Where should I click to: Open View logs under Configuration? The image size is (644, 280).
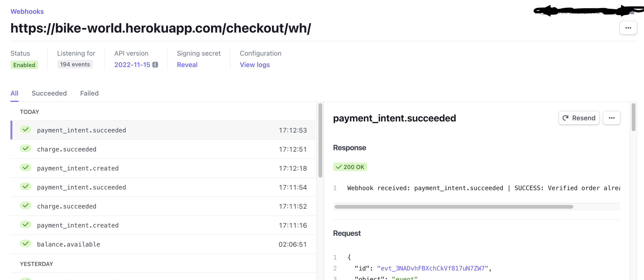coord(255,65)
